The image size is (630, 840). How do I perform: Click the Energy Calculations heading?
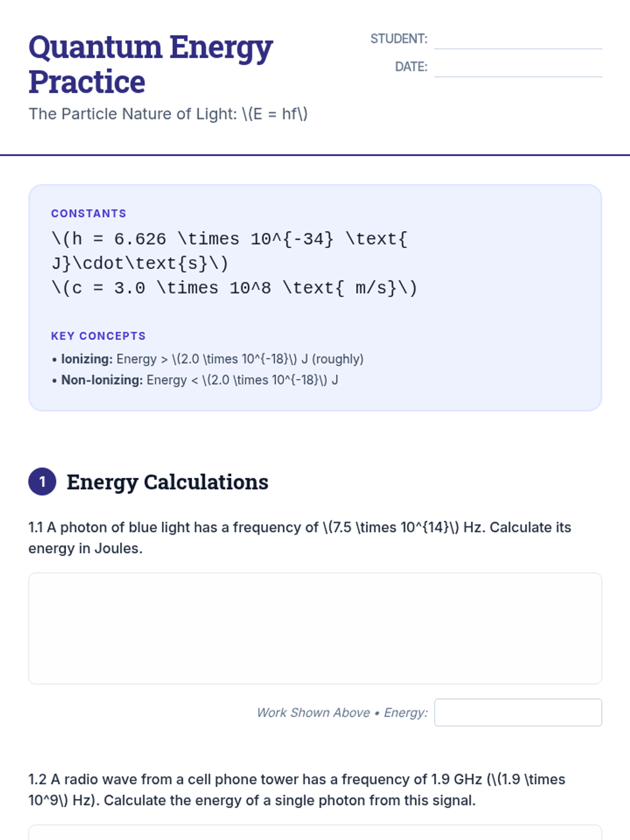(167, 482)
